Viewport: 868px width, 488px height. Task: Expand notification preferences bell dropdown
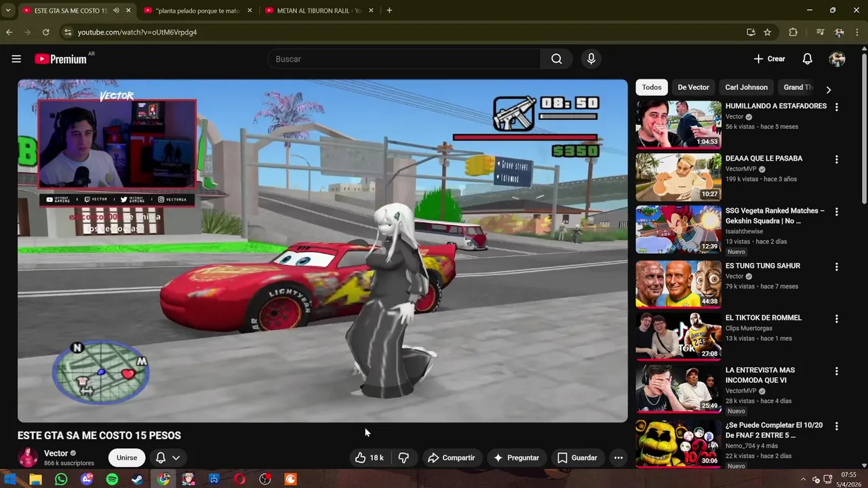pos(167,457)
